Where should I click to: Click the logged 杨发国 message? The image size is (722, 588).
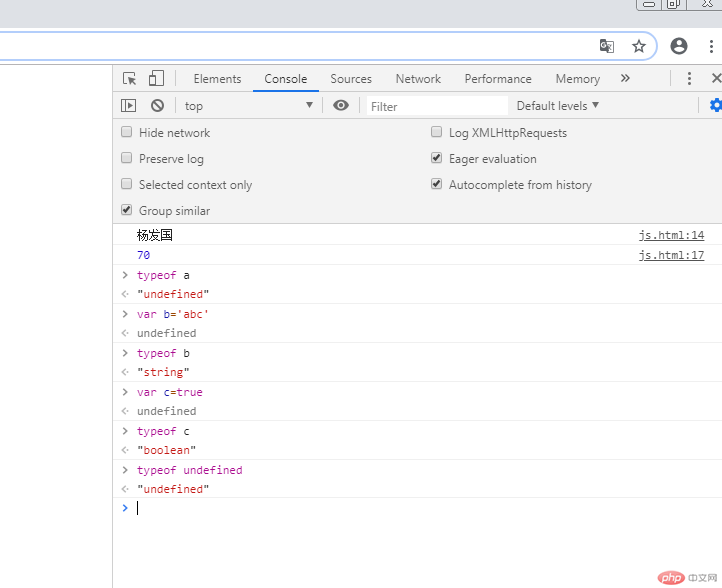(x=155, y=235)
